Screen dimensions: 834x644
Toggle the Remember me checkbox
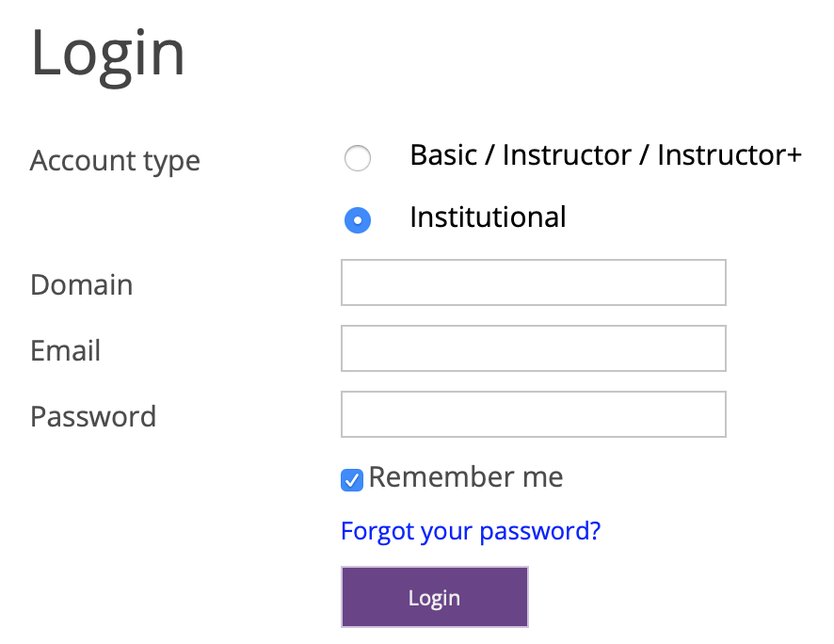coord(351,481)
